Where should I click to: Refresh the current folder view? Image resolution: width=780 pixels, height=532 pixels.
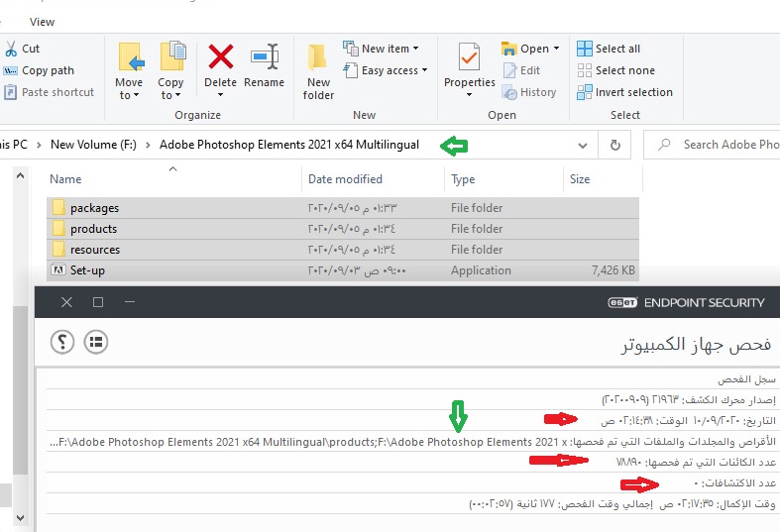point(614,145)
